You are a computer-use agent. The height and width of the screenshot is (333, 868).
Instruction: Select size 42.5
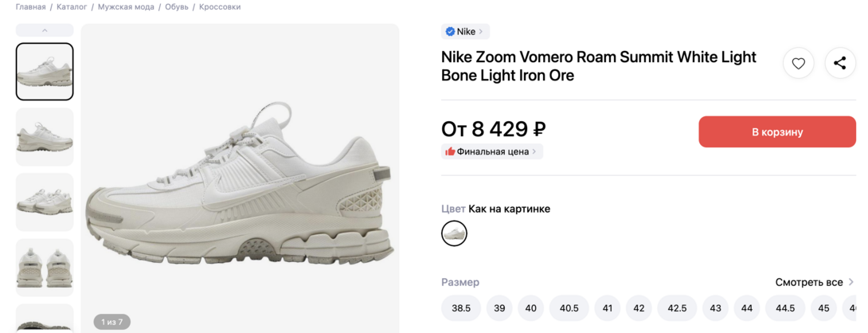click(677, 308)
